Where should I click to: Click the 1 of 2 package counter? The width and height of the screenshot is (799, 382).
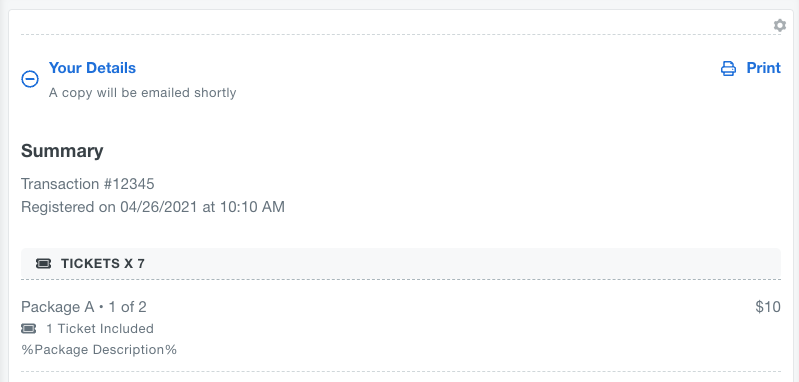(127, 307)
